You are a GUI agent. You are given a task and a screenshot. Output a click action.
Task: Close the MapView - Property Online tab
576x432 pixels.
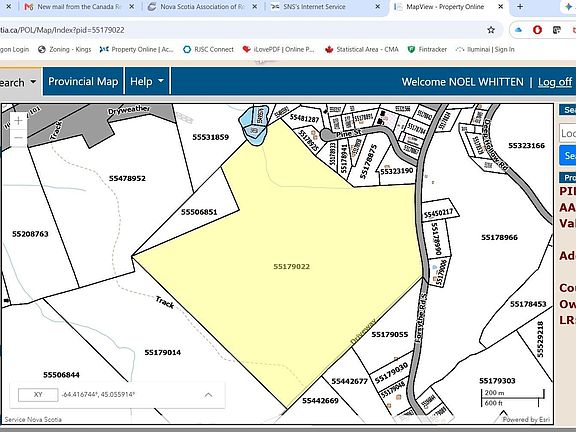[500, 7]
